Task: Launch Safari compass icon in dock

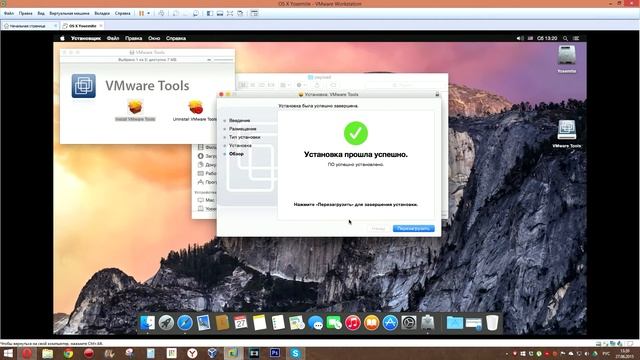Action: [x=184, y=323]
